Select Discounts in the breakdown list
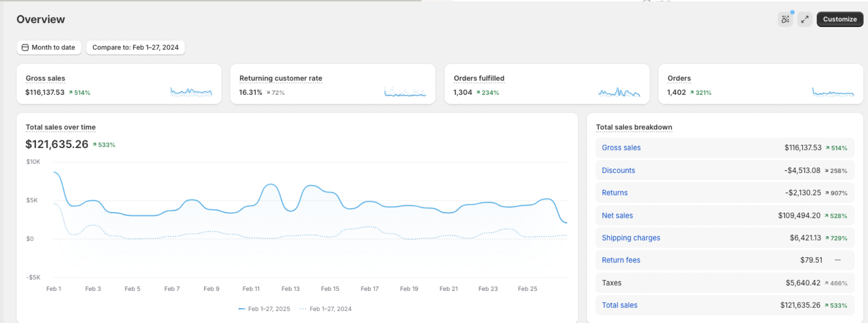The width and height of the screenshot is (868, 323). pyautogui.click(x=618, y=170)
